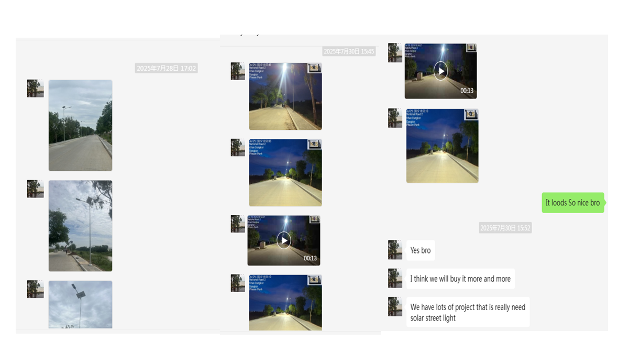Screen dimensions: 640x364
Task: Click the green "It loods So nice bro" message
Action: click(x=572, y=203)
